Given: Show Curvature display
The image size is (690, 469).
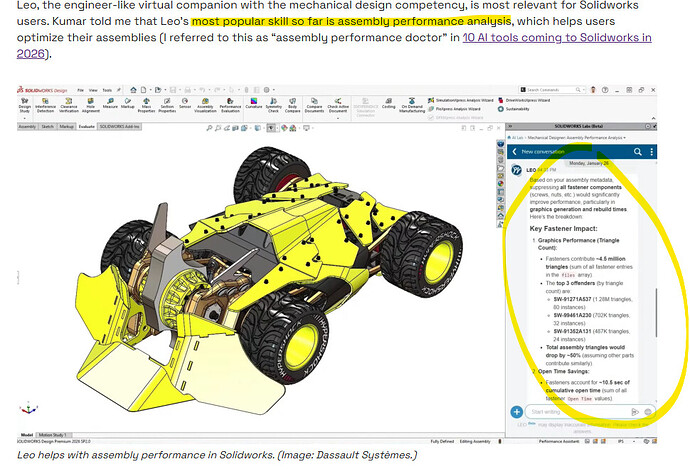Looking at the screenshot, I should tap(253, 103).
